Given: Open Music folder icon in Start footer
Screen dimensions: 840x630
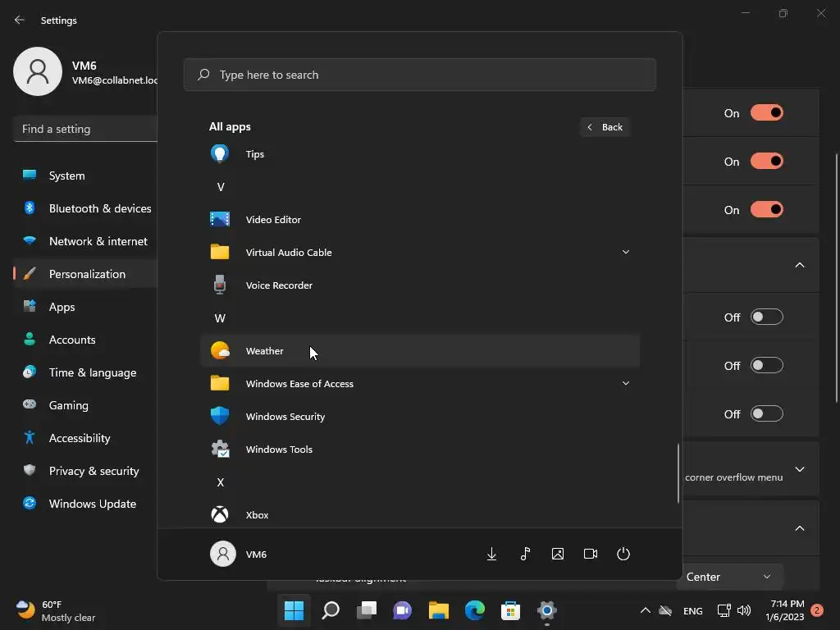Looking at the screenshot, I should click(525, 554).
